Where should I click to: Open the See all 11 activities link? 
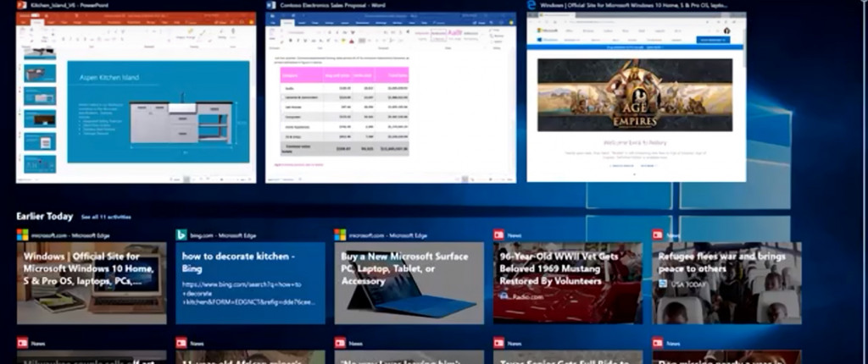(106, 217)
